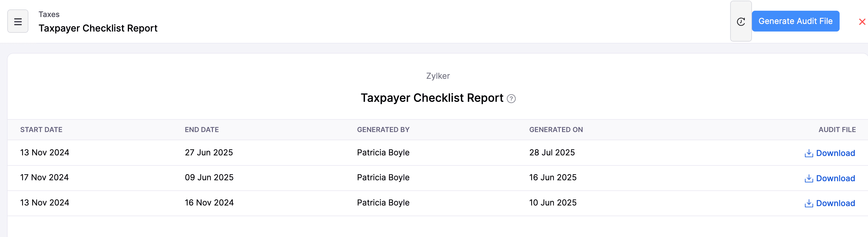Open the Taxes breadcrumb
Viewport: 868px width, 237px height.
click(49, 14)
